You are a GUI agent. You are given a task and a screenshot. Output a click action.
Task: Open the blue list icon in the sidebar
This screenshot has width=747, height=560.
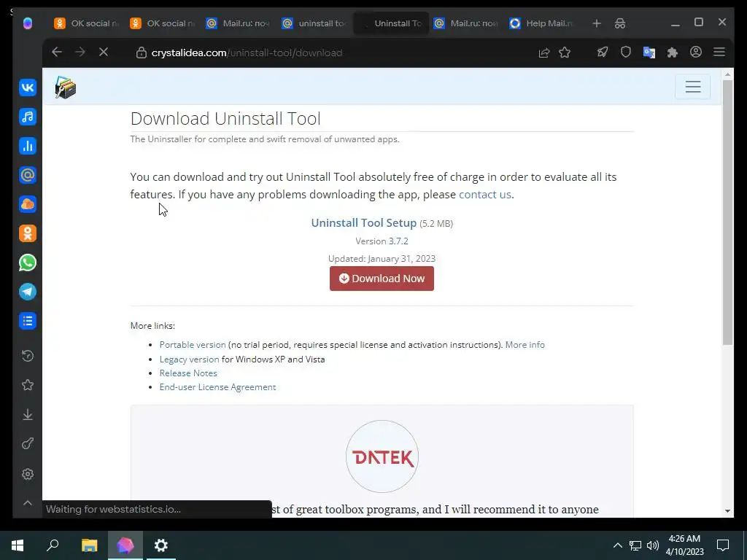pos(28,321)
